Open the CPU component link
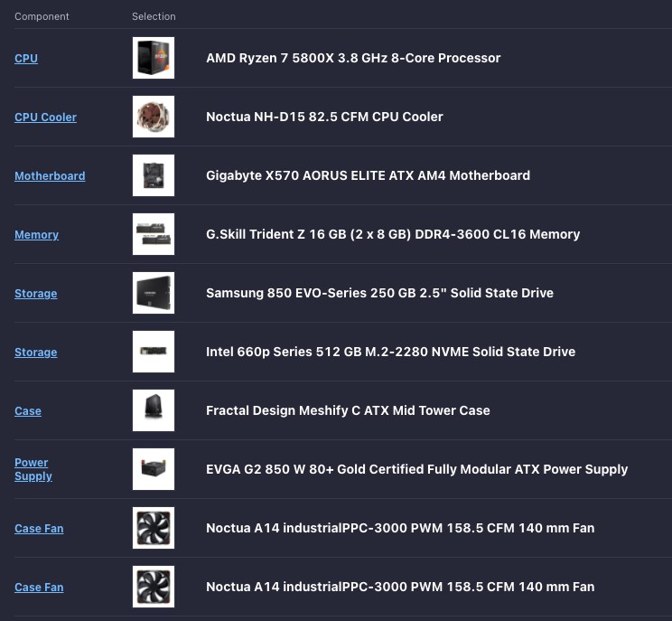Screen dimensions: 672x621 point(26,59)
